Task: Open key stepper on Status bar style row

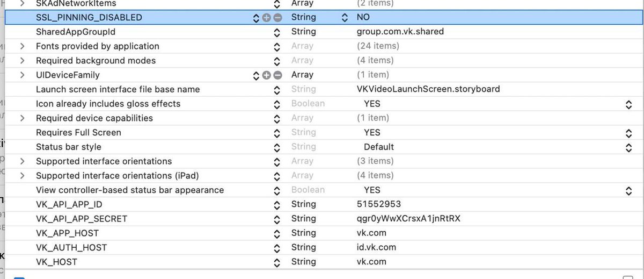Action: pos(277,147)
